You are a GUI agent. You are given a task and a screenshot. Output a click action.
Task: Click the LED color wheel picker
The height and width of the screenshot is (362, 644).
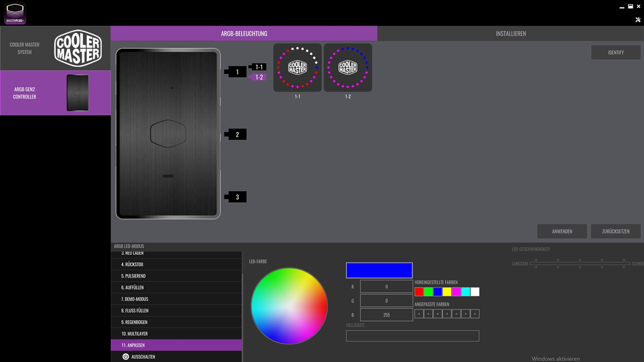pyautogui.click(x=289, y=306)
